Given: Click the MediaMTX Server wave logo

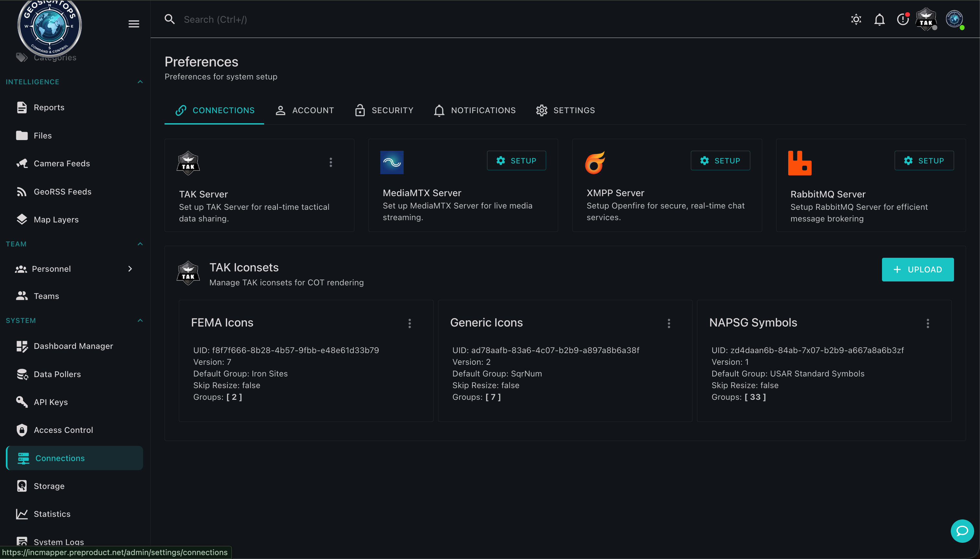Looking at the screenshot, I should tap(392, 162).
